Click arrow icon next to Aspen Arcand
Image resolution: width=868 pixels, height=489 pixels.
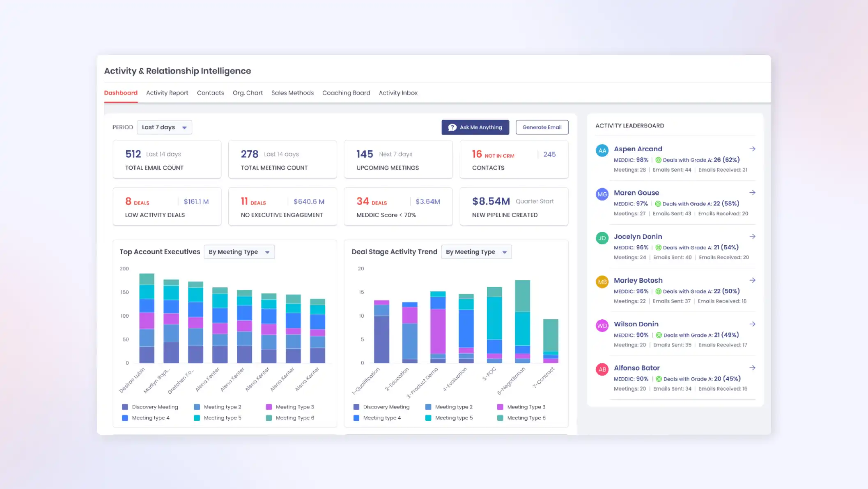pyautogui.click(x=752, y=149)
